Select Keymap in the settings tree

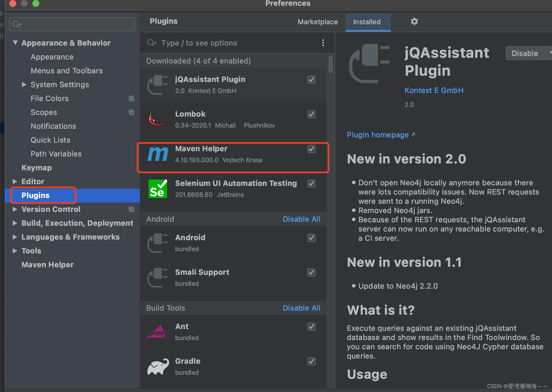click(37, 168)
